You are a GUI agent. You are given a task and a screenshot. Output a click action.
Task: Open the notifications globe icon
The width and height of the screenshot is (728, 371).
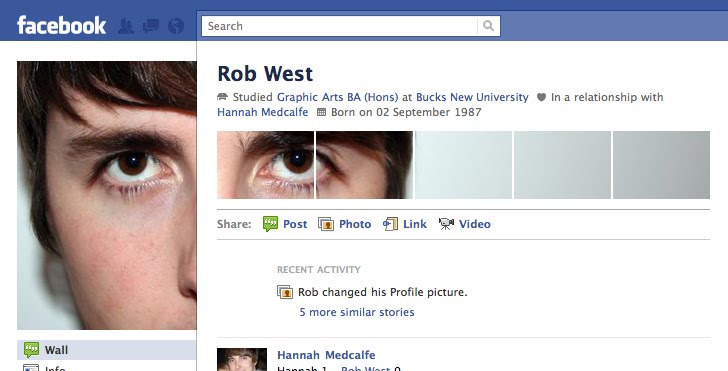coord(176,26)
